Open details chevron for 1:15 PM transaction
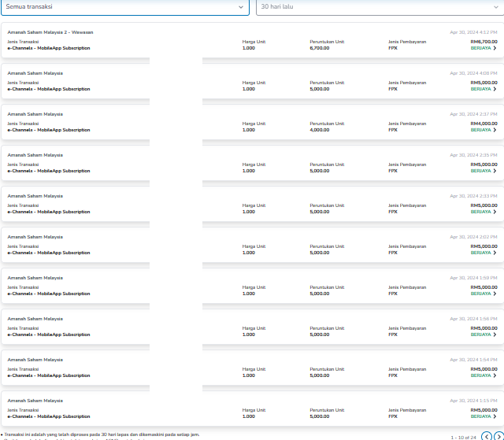504x440 pixels. tap(495, 416)
